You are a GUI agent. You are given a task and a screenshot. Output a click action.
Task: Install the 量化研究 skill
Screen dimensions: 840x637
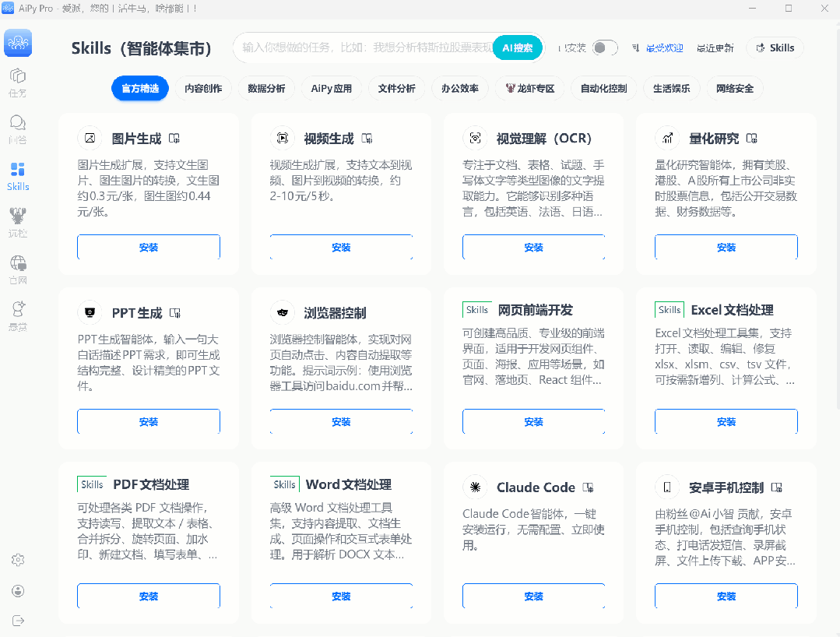[726, 247]
